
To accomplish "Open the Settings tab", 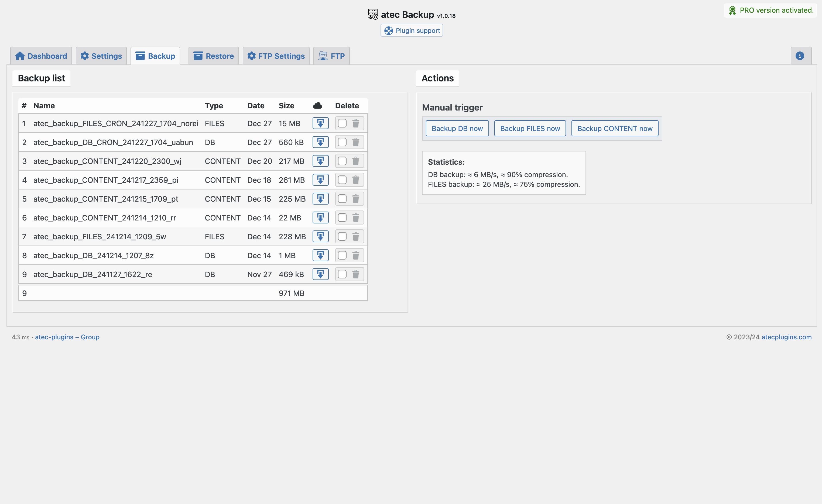I will click(x=101, y=56).
